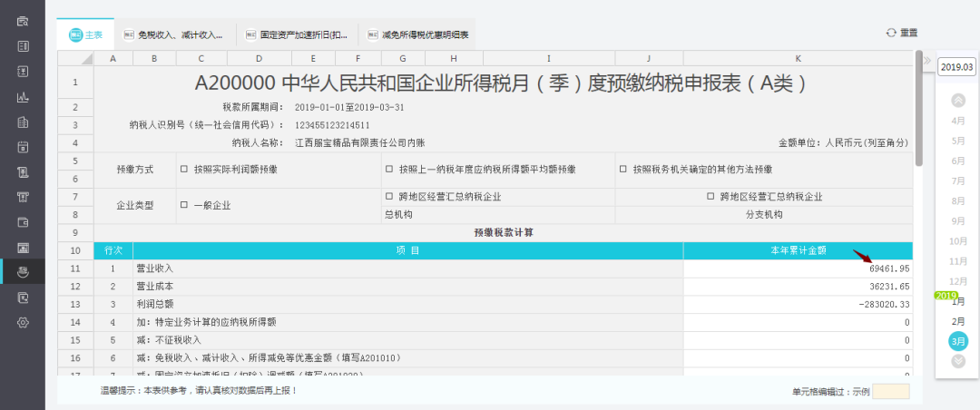Select the highlighted 3月 month
Screen dimensions: 980x410
point(957,341)
